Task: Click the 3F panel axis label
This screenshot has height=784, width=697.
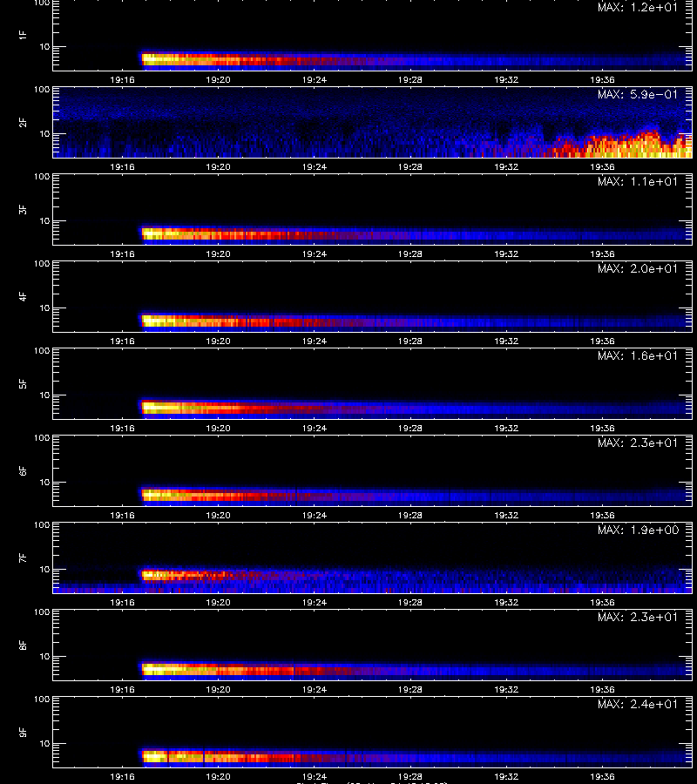Action: 23,209
